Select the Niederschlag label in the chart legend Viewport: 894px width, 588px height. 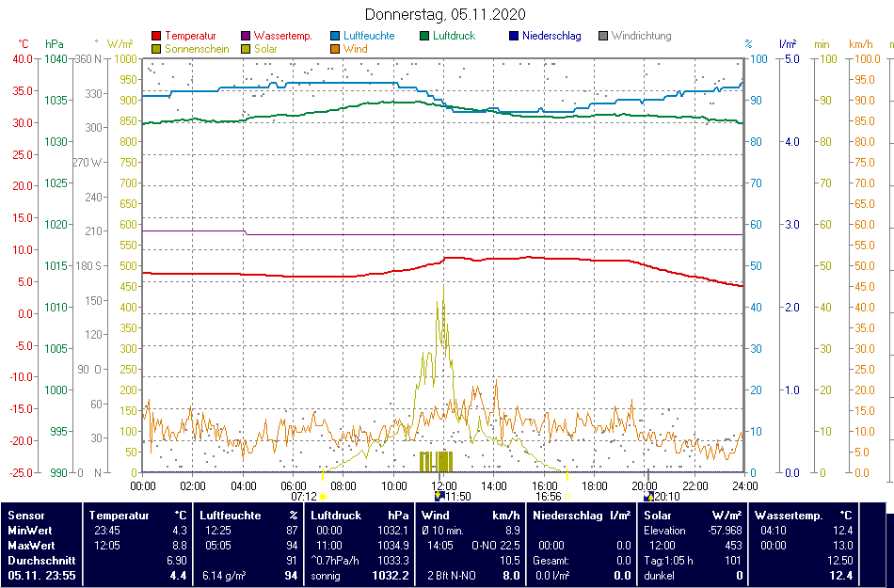tap(551, 36)
